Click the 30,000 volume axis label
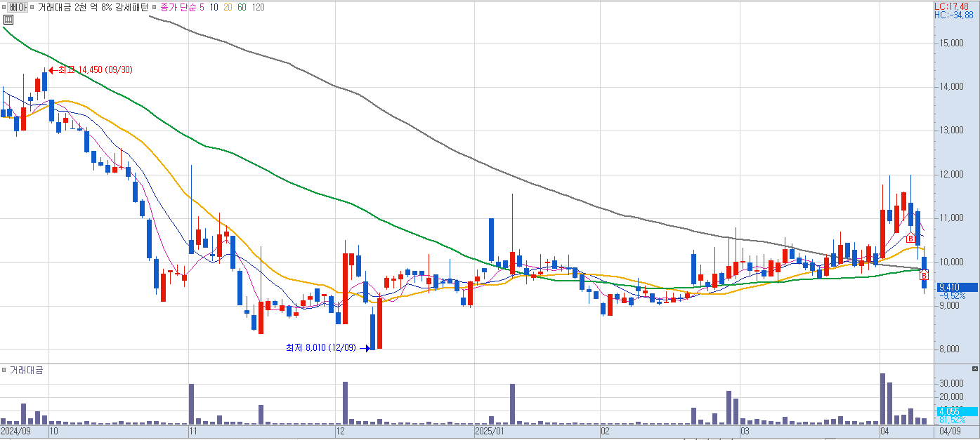The width and height of the screenshot is (980, 440). pos(952,383)
